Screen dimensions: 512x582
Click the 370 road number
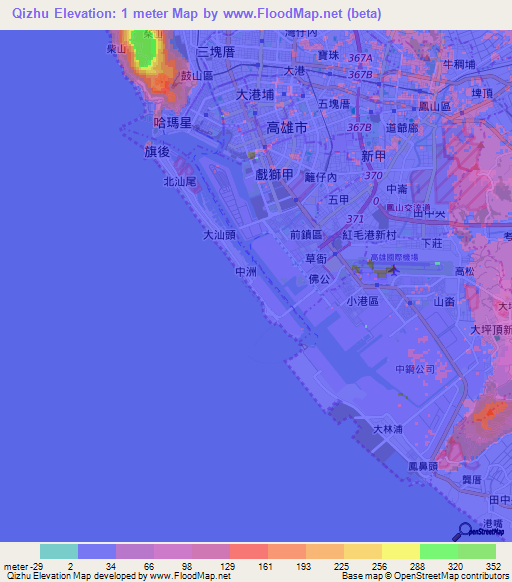point(373,175)
